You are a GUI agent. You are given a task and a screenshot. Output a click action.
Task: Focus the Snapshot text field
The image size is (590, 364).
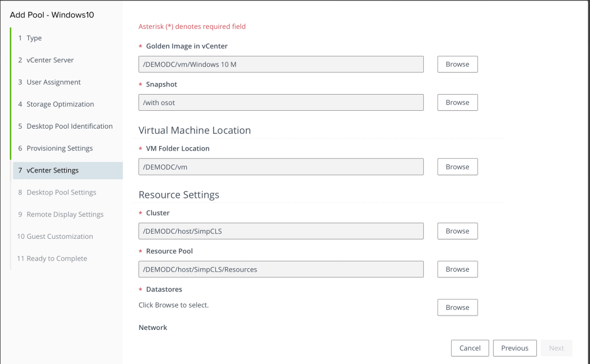click(x=281, y=102)
